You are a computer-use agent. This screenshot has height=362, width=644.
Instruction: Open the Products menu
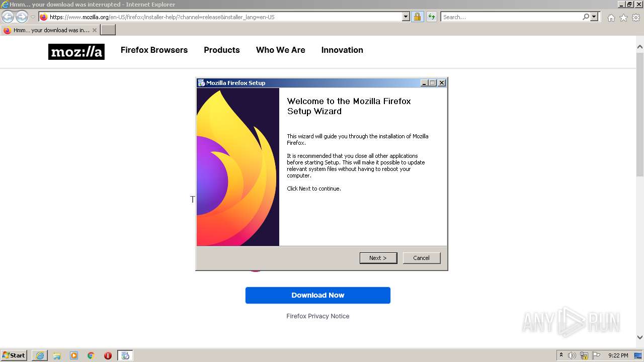click(x=222, y=50)
